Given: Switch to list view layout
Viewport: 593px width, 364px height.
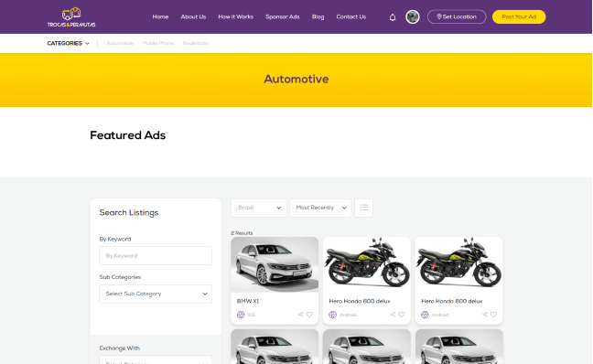Looking at the screenshot, I should point(364,208).
